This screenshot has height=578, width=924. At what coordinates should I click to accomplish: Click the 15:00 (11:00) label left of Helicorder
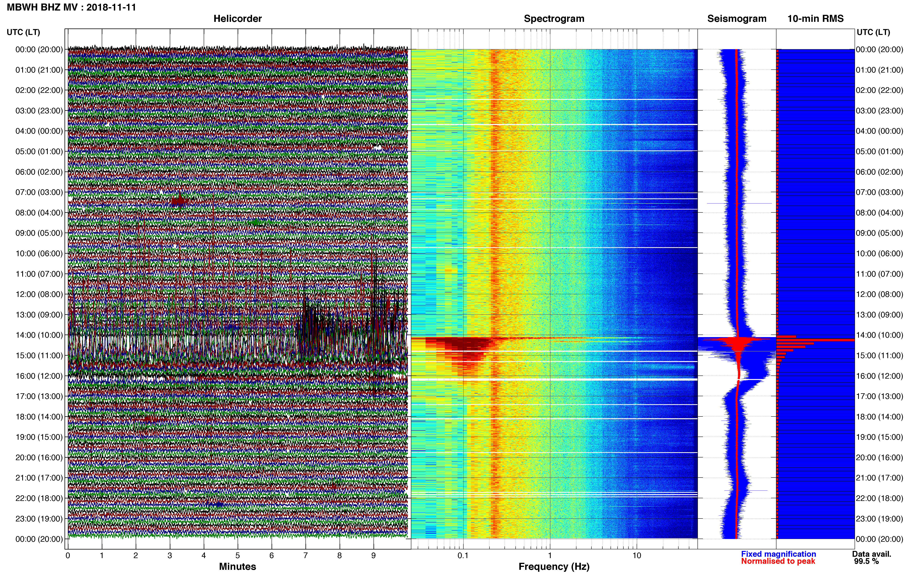[39, 355]
